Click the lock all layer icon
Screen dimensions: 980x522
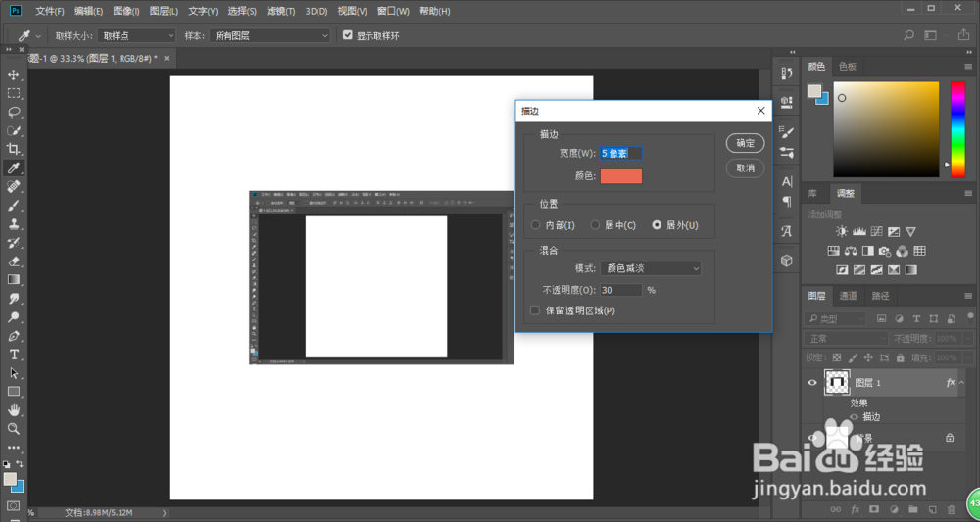(x=900, y=358)
